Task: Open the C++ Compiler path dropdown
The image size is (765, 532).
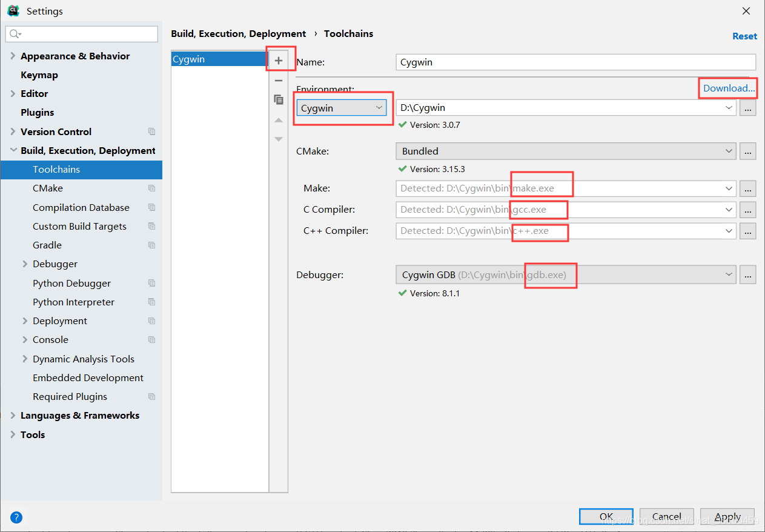Action: (729, 231)
